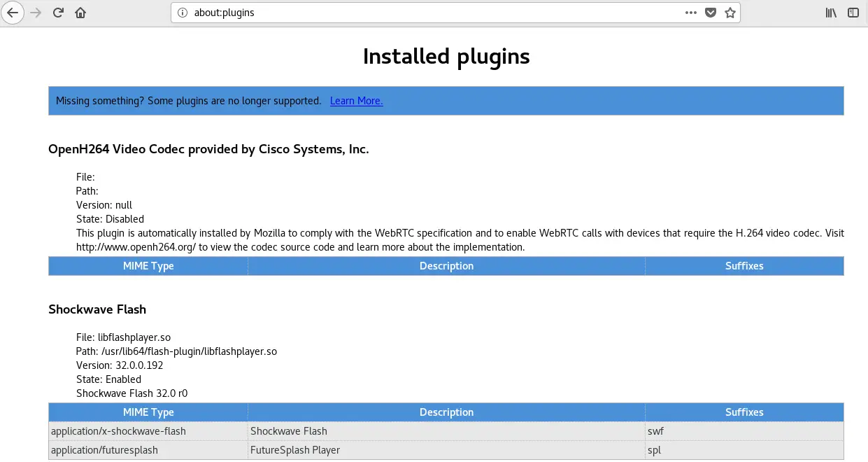Open the Library icon in the toolbar

830,12
